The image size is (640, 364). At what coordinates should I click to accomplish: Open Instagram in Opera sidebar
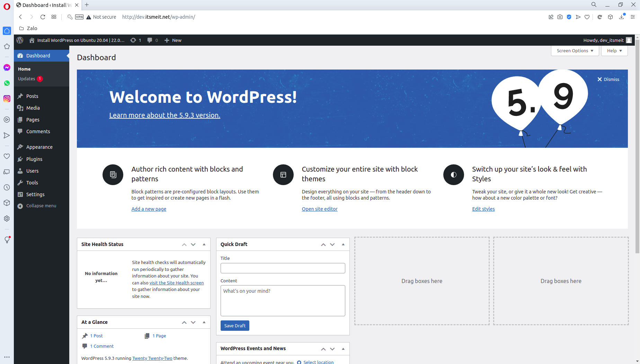(7, 99)
